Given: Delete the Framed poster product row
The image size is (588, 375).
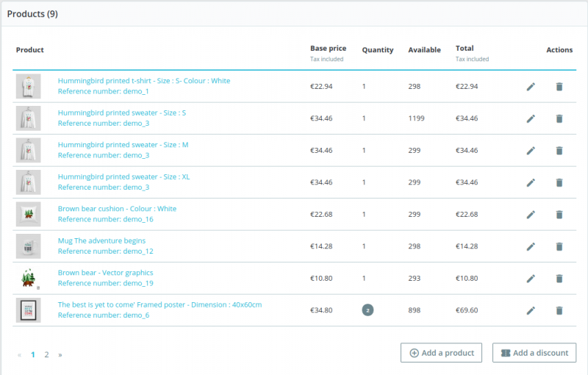Looking at the screenshot, I should click(x=559, y=310).
